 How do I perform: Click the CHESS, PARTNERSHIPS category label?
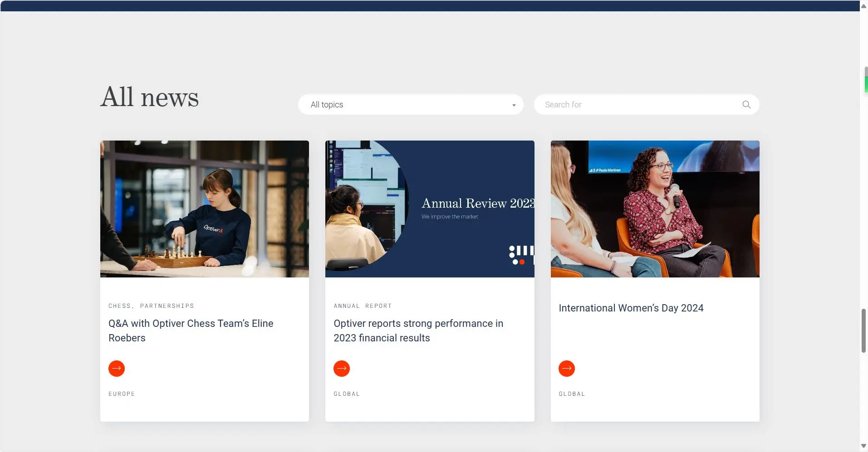tap(151, 306)
